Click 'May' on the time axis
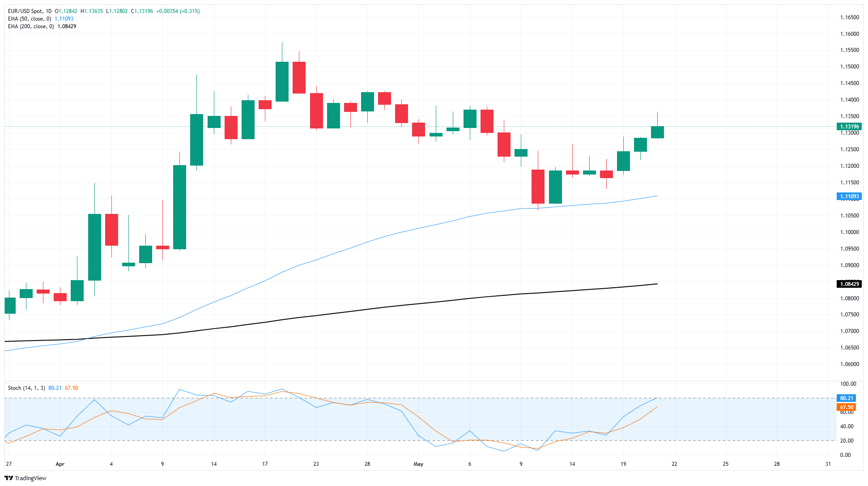Screen dimensions: 868x486 (x=418, y=464)
